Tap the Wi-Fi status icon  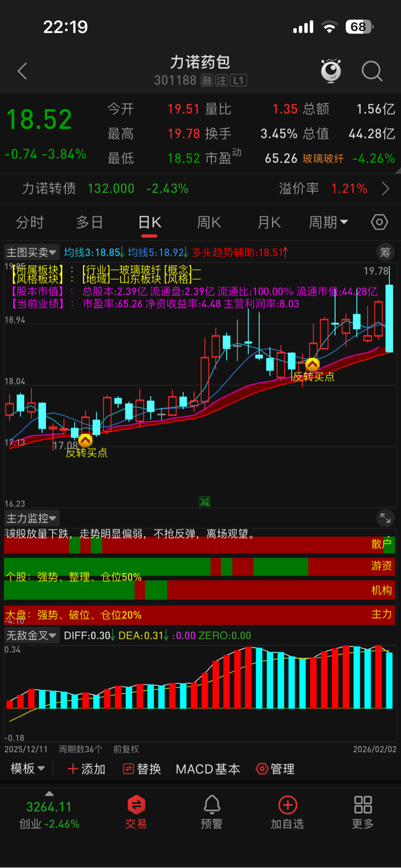click(329, 27)
